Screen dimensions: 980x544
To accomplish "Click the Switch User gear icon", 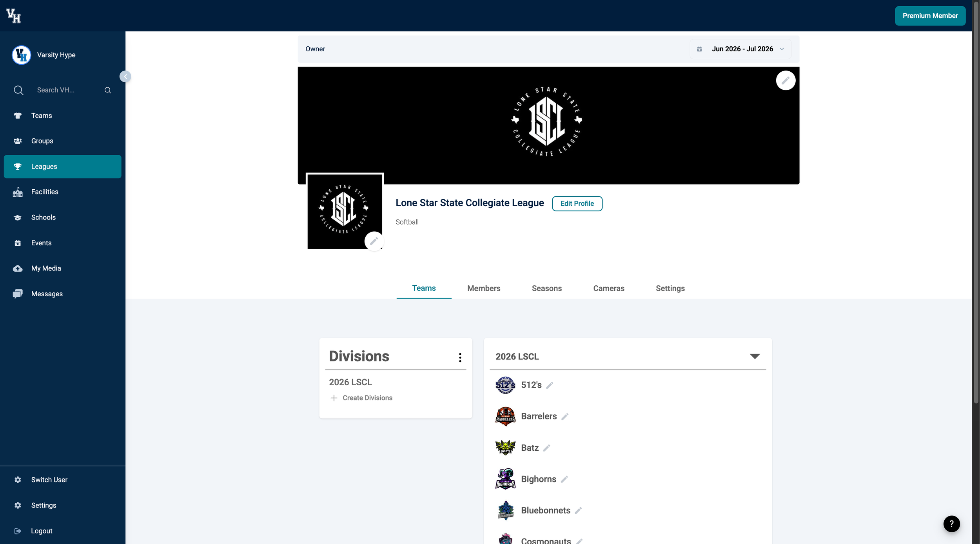I will tap(18, 480).
